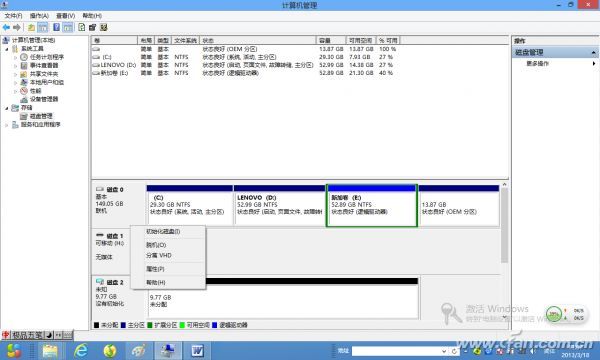The image size is (600, 360).
Task: Click the drive icon of 新加卷 (E:) row
Action: tap(96, 73)
